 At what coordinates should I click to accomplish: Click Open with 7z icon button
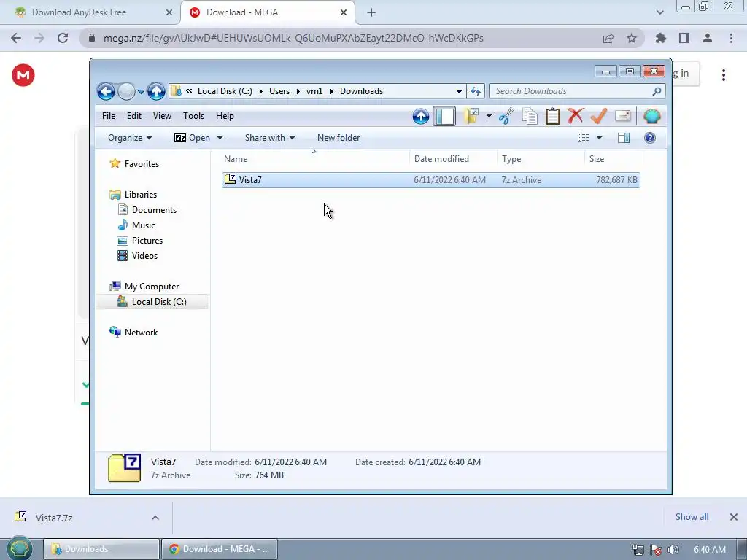tap(193, 138)
